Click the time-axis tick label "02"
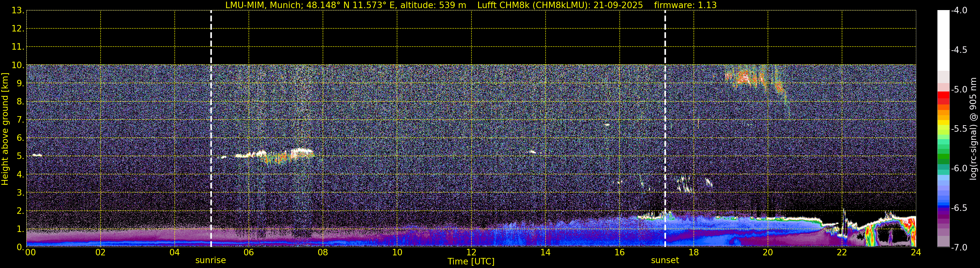 tap(100, 253)
